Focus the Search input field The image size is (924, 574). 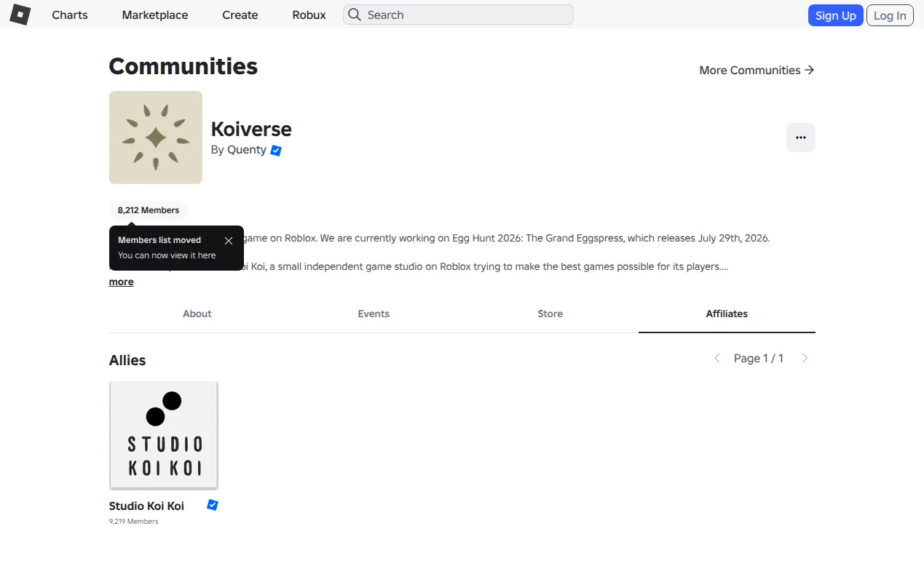pyautogui.click(x=458, y=15)
